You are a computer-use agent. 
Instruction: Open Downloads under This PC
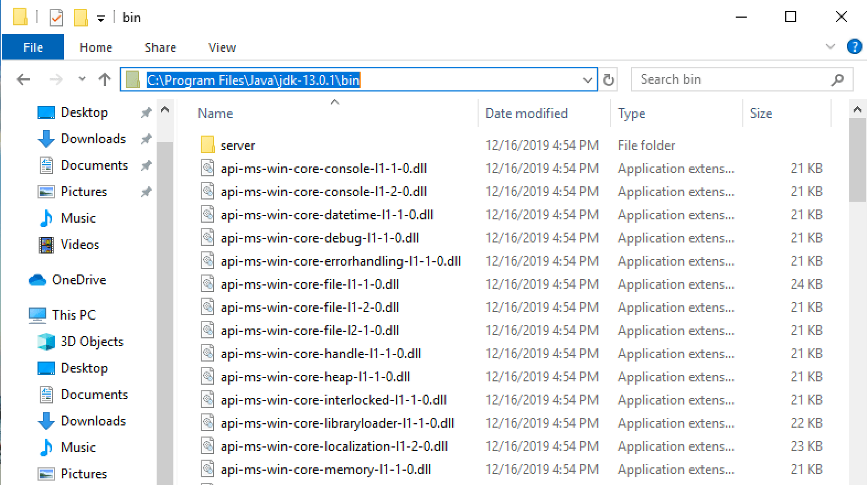click(93, 421)
